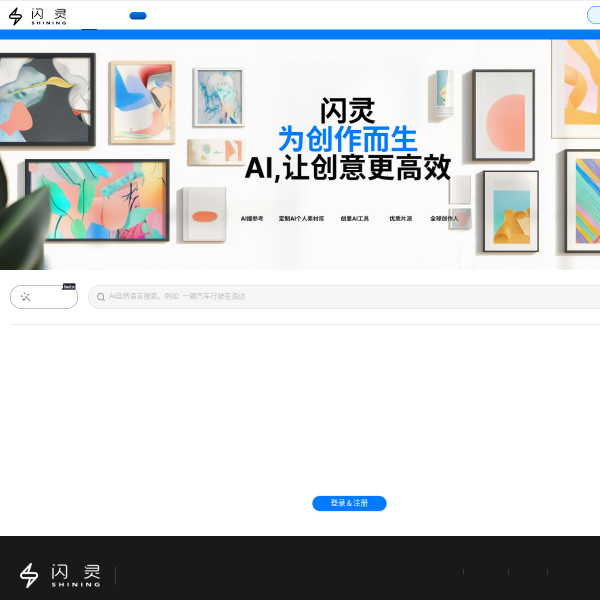Click the Shining lightning logo in header
This screenshot has width=600, height=600.
pyautogui.click(x=38, y=16)
